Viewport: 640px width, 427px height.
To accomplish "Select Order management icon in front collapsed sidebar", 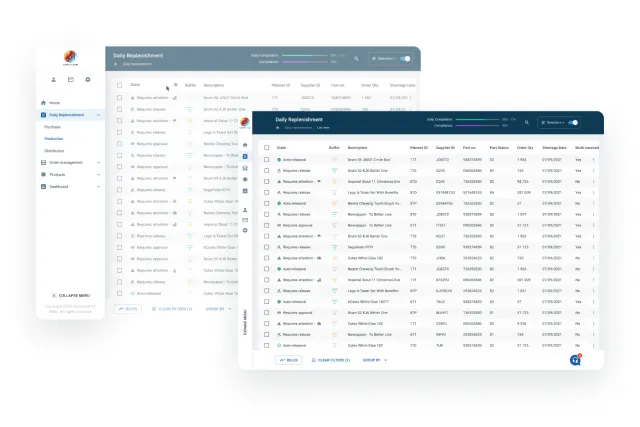I will coord(245,168).
